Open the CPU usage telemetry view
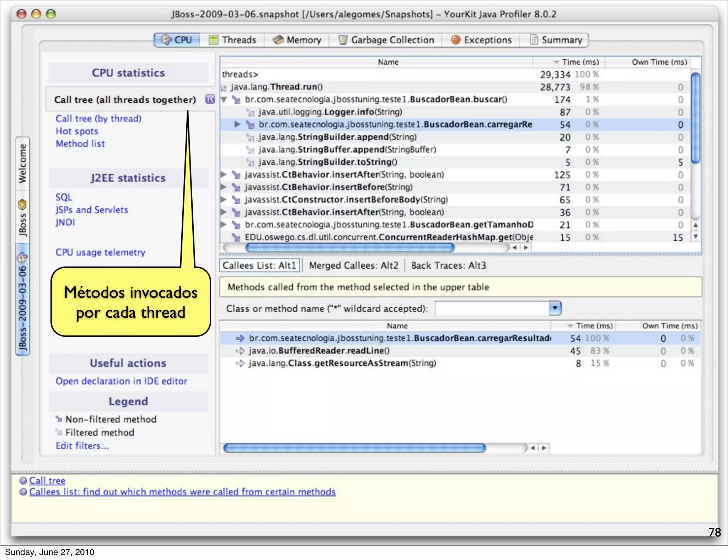Viewport: 728px width, 560px height. tap(100, 252)
